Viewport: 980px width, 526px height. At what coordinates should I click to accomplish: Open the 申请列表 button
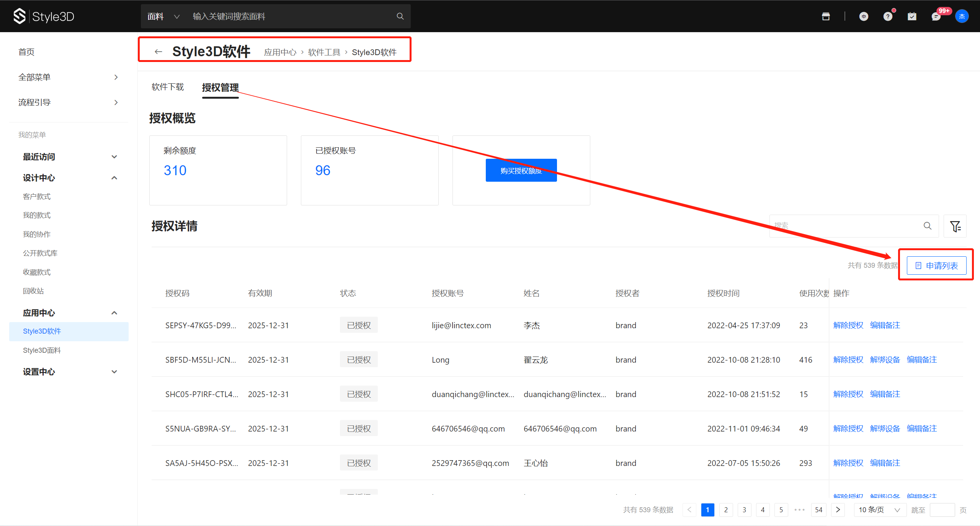pos(936,265)
